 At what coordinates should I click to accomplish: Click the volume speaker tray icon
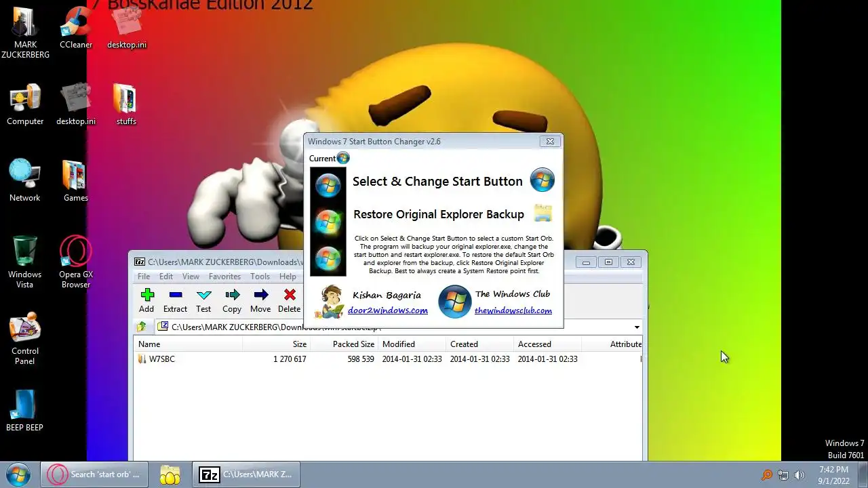click(799, 475)
